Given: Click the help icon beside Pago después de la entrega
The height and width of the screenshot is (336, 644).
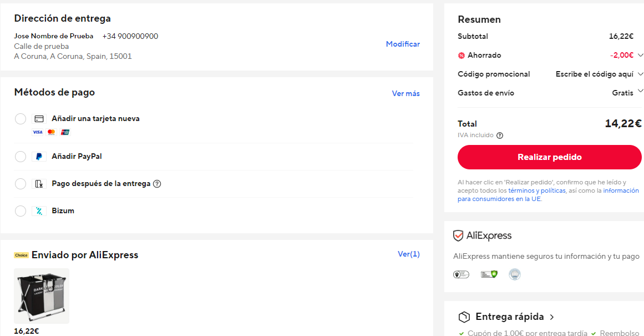Looking at the screenshot, I should click(x=157, y=184).
